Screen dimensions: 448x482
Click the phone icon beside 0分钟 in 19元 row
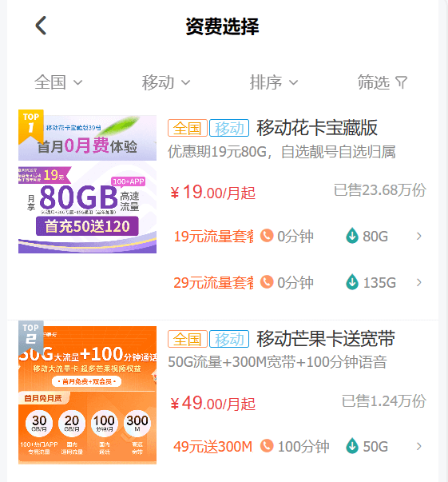click(267, 236)
